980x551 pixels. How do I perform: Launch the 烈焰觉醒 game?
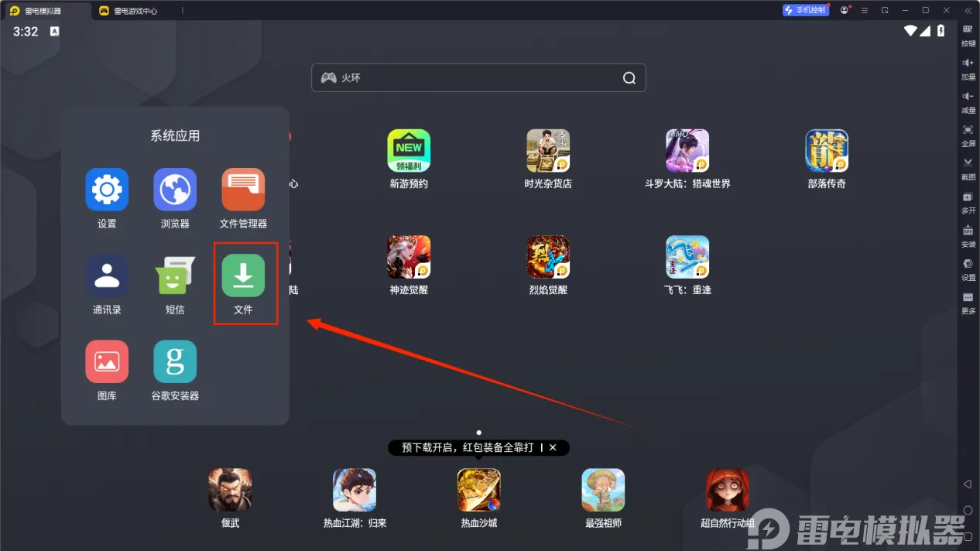click(548, 257)
